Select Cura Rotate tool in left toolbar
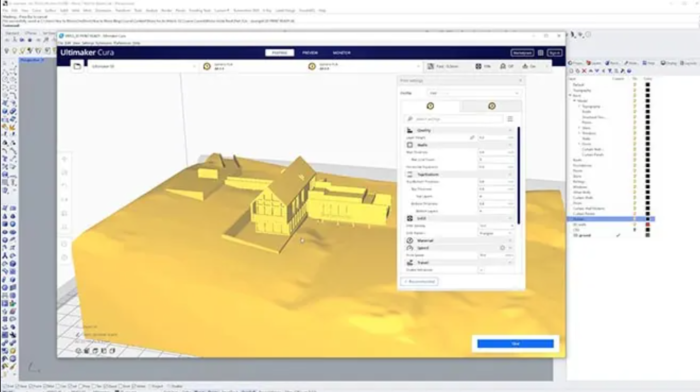 coord(64,186)
